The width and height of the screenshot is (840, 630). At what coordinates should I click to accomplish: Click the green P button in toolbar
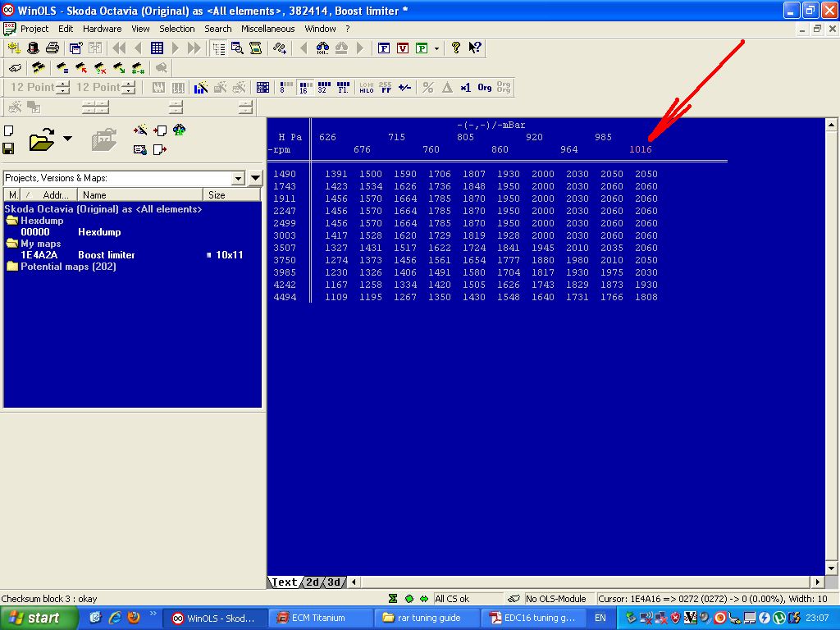[422, 48]
